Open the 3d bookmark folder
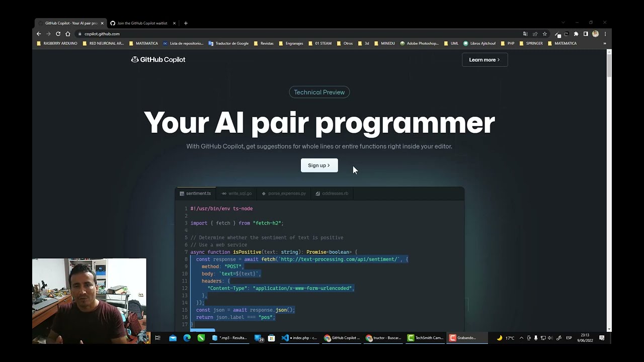The height and width of the screenshot is (362, 644). point(363,43)
